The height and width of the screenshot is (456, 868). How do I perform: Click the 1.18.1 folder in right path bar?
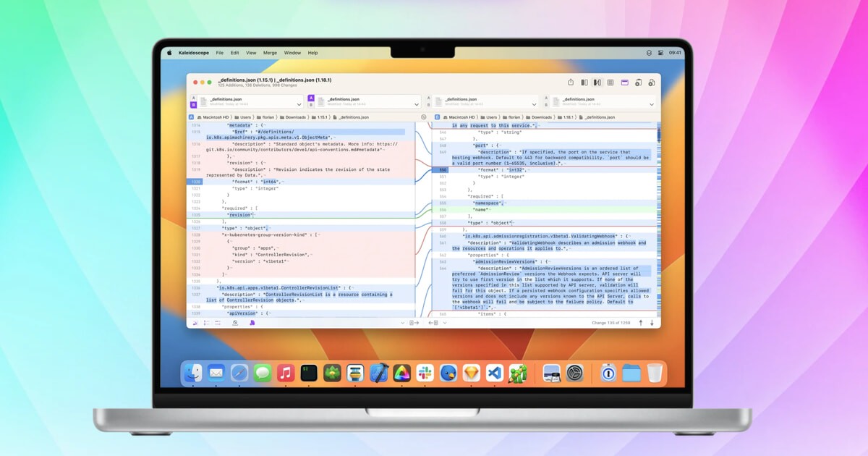(x=568, y=117)
